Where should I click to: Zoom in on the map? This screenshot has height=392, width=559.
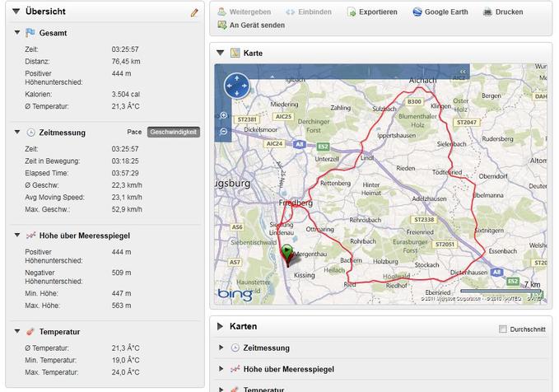(x=224, y=116)
